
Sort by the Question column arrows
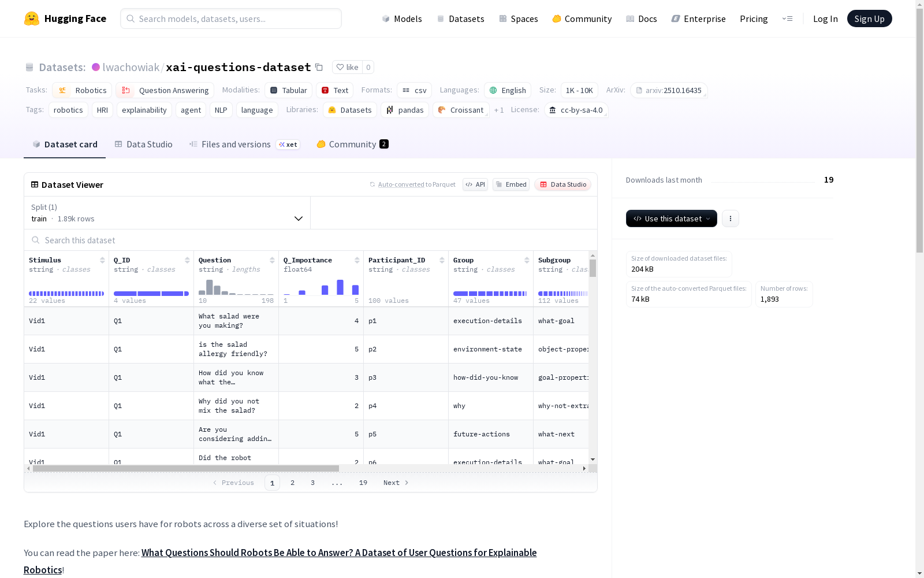coord(272,260)
